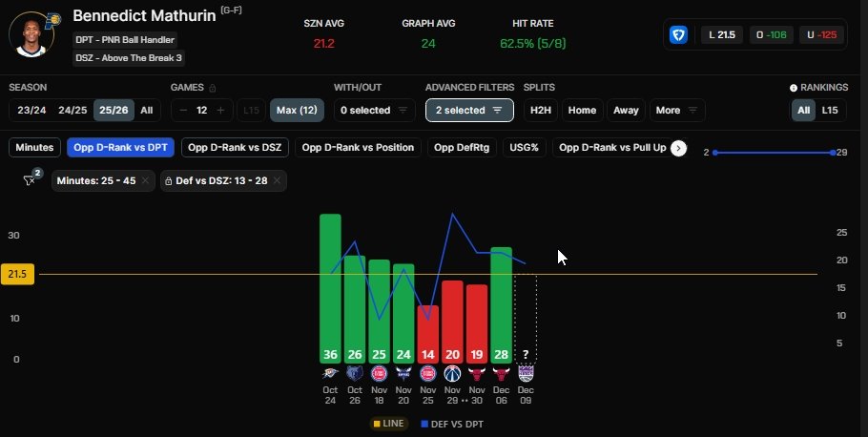868x437 pixels.
Task: Open the With/Out 0 selected dropdown
Action: pyautogui.click(x=375, y=111)
